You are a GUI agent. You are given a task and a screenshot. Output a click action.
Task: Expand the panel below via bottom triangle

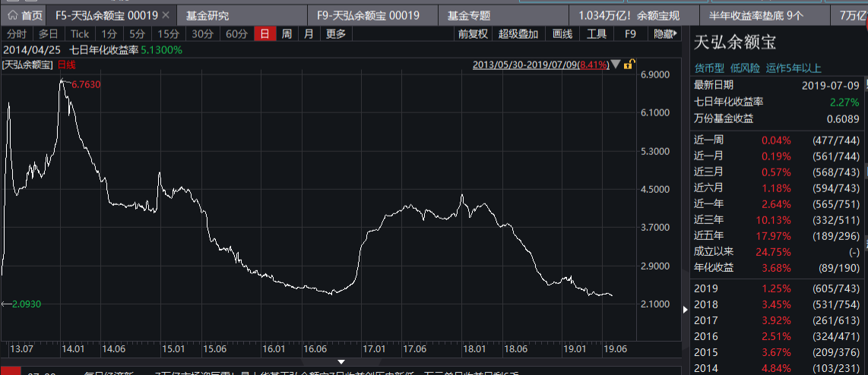point(341,362)
